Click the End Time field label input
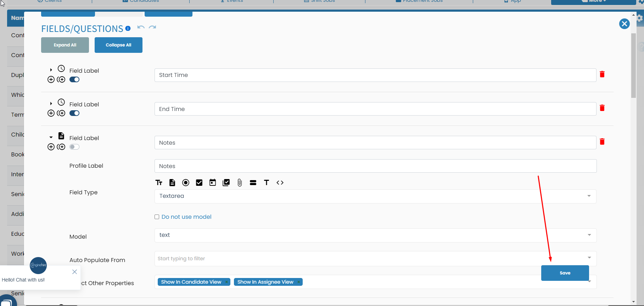 [x=375, y=109]
